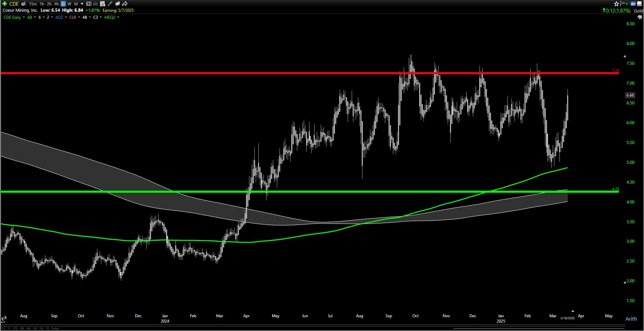
Task: Click the 1Y range button
Action: coord(9,329)
